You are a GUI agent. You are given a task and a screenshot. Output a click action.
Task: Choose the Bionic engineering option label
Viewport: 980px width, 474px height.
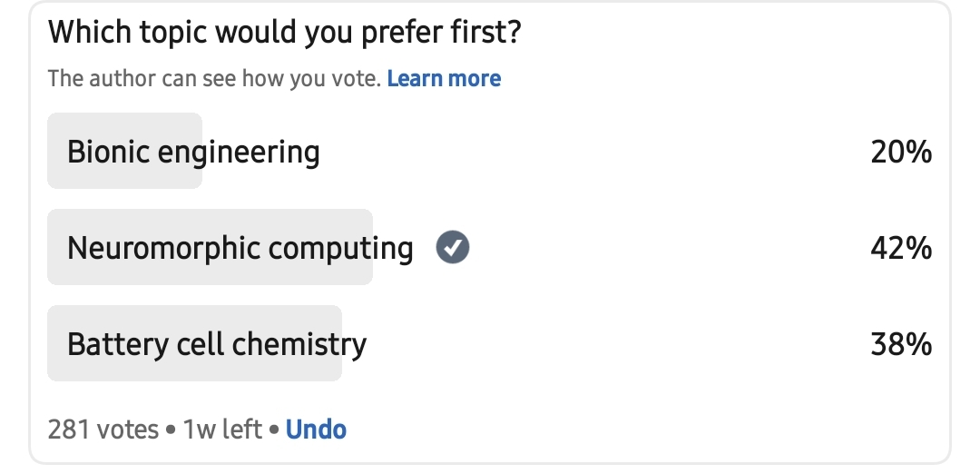tap(193, 151)
